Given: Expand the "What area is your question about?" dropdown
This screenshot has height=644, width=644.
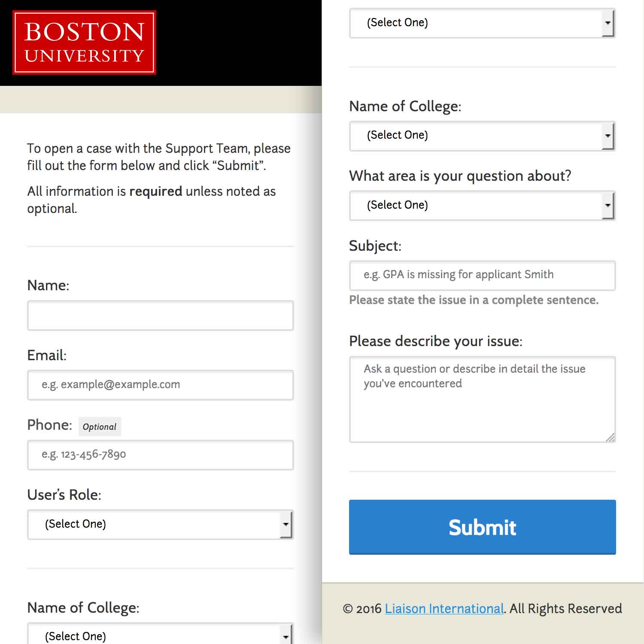Looking at the screenshot, I should 477,205.
